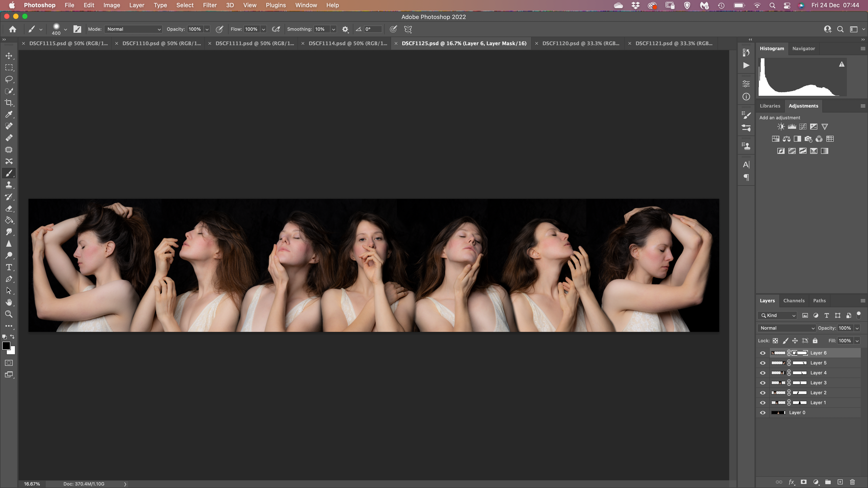This screenshot has height=488, width=868.
Task: Select the Crop tool
Action: (x=9, y=103)
